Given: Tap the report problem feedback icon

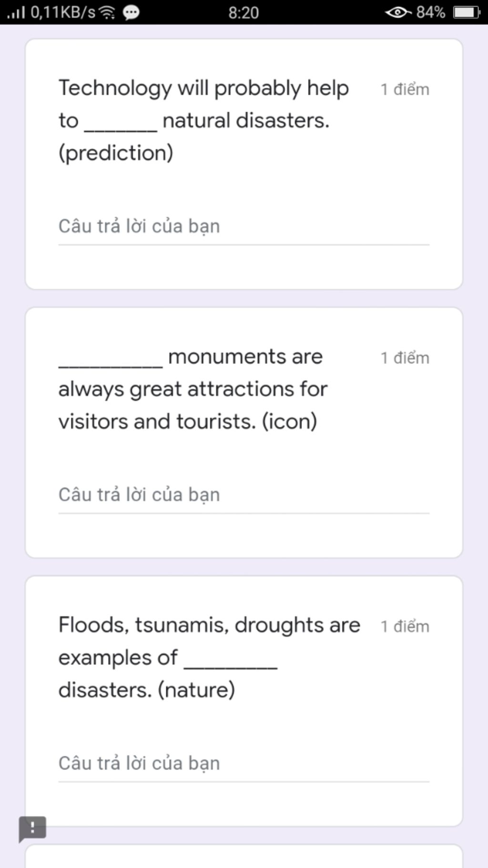Looking at the screenshot, I should point(32,828).
